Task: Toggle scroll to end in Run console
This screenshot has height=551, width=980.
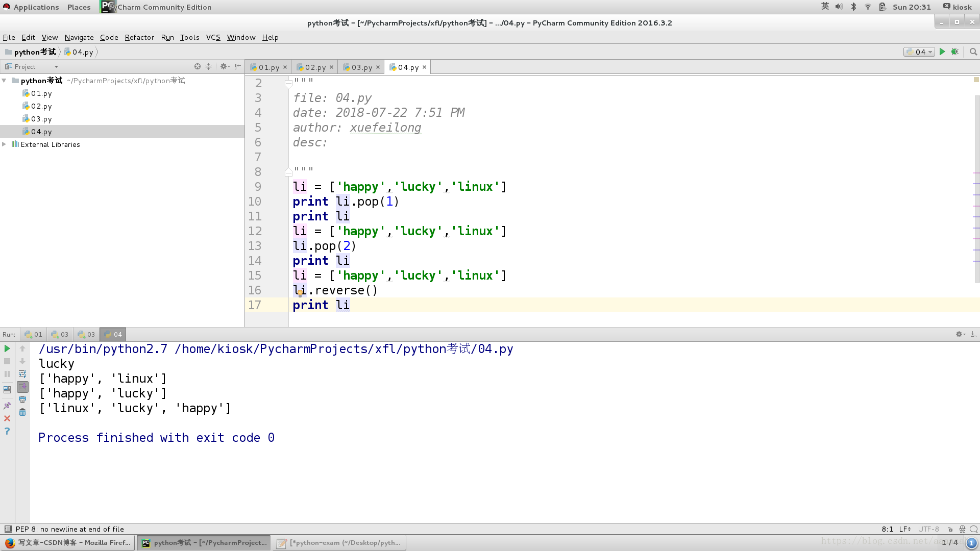Action: [x=22, y=387]
